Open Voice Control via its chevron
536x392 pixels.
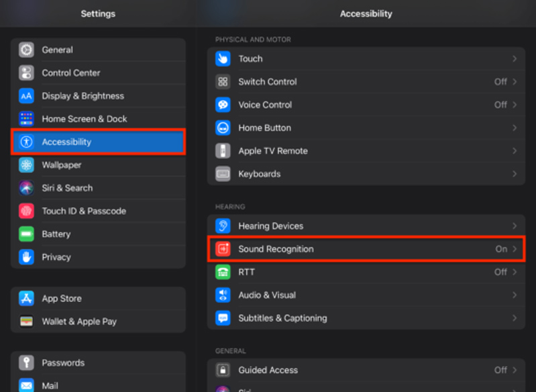point(515,105)
